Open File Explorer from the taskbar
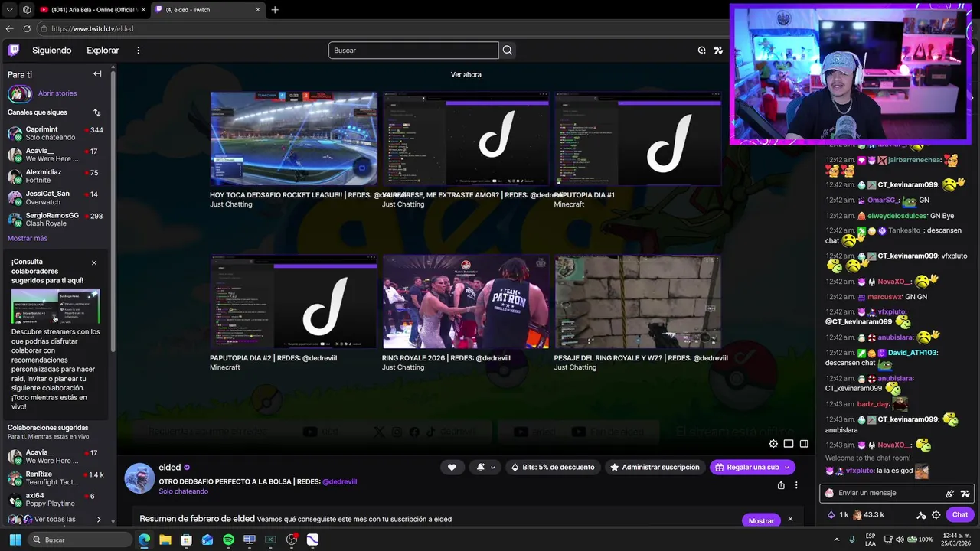 pyautogui.click(x=165, y=540)
